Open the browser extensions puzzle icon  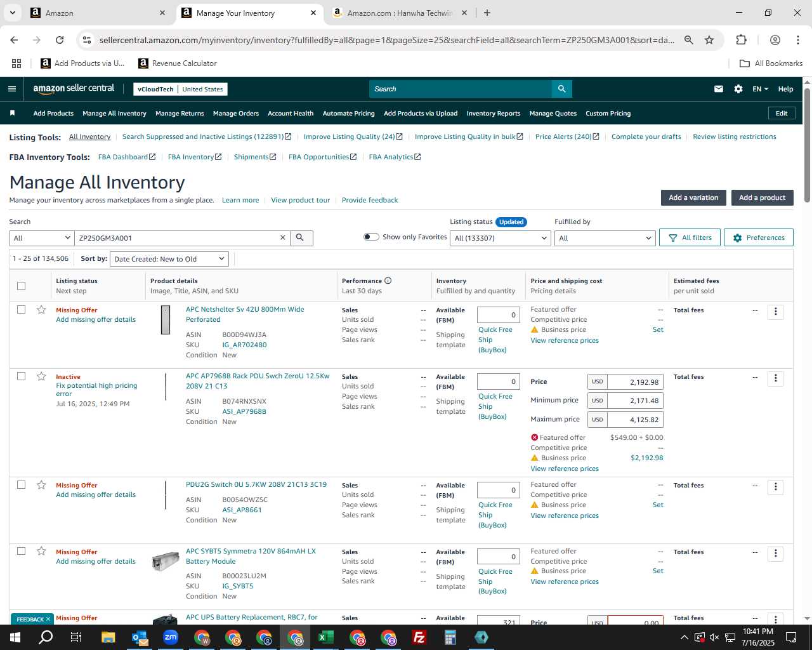[741, 40]
